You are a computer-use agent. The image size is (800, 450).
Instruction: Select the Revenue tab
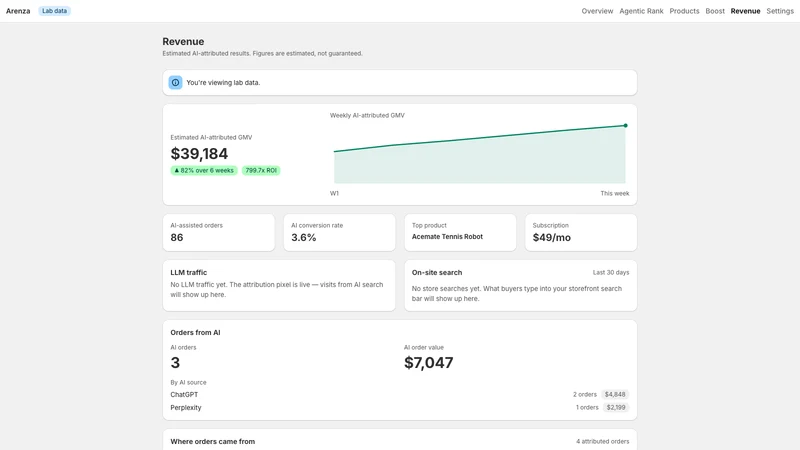[x=745, y=11]
